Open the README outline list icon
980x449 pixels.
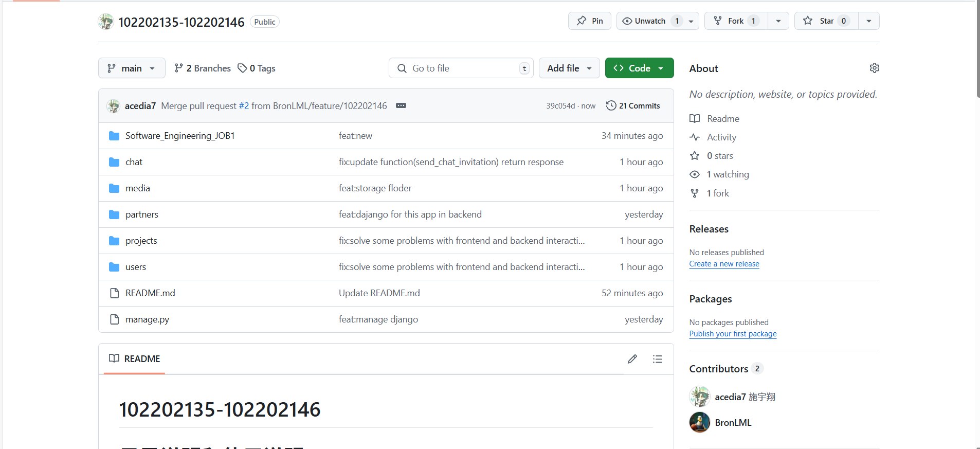(x=657, y=359)
